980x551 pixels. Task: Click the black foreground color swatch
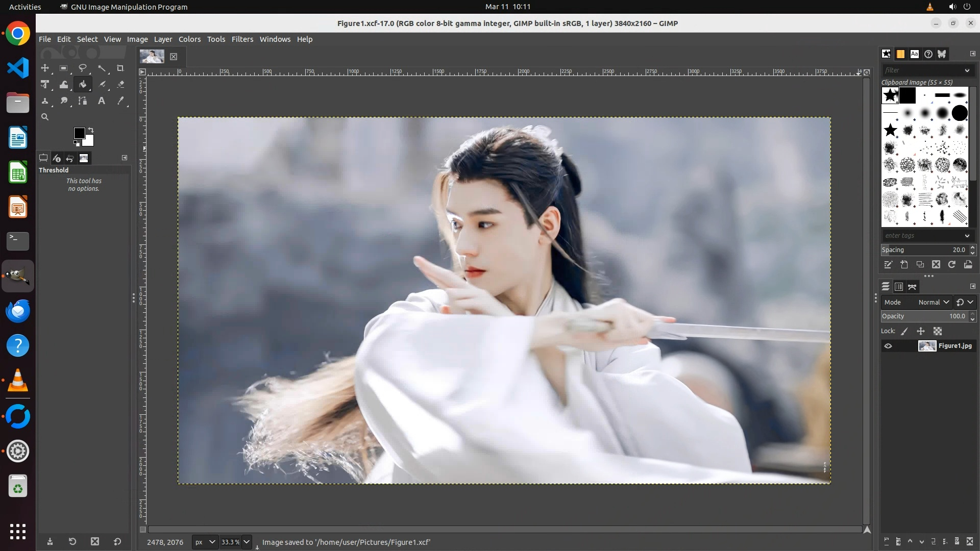tap(79, 133)
